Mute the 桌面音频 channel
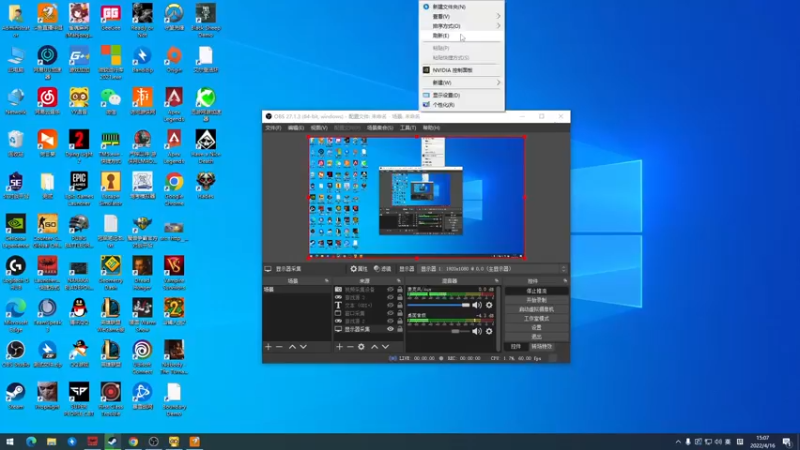 [477, 331]
